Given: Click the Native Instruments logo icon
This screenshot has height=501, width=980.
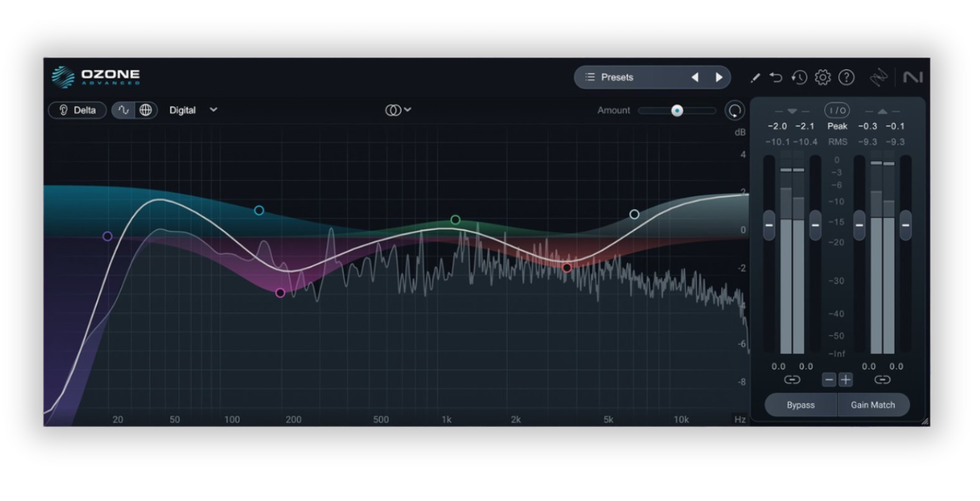Looking at the screenshot, I should (912, 77).
